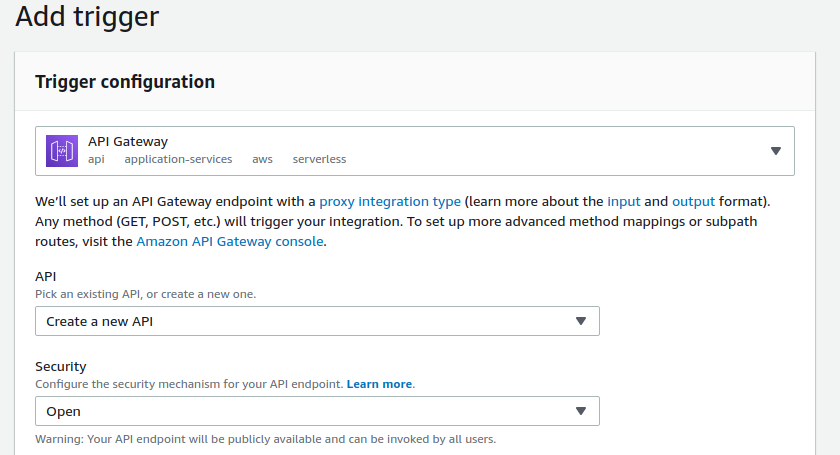
Task: Click the 'Add trigger' page title
Action: (x=87, y=16)
